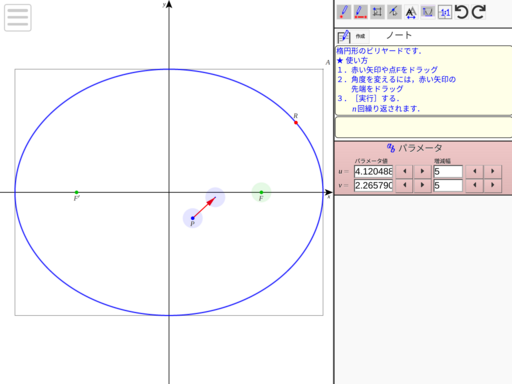Increase parameter u value
The height and width of the screenshot is (384, 512).
point(422,171)
